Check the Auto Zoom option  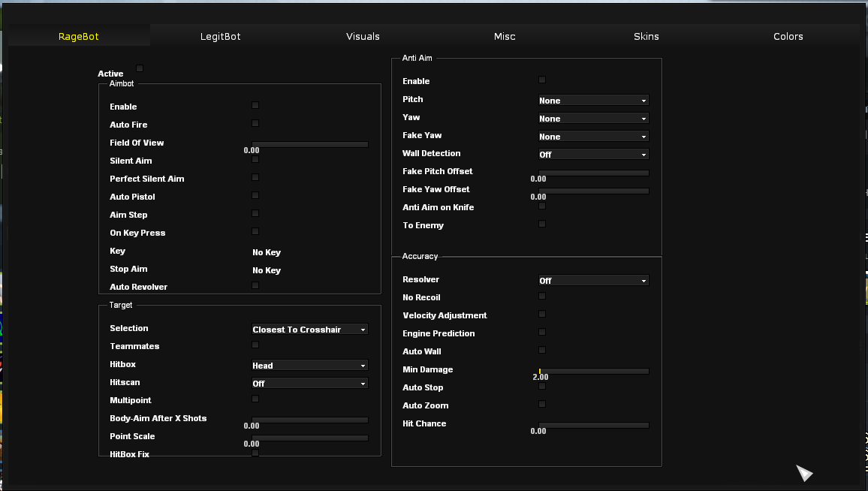(x=542, y=404)
